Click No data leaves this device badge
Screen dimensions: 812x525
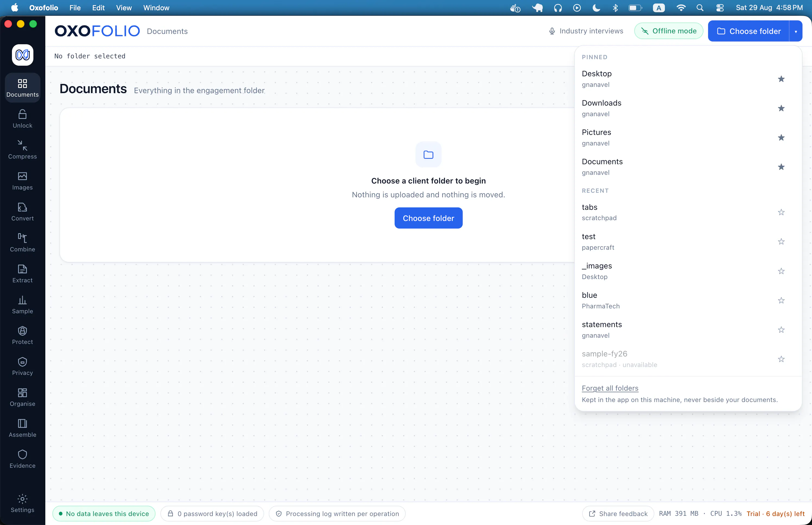pyautogui.click(x=104, y=514)
